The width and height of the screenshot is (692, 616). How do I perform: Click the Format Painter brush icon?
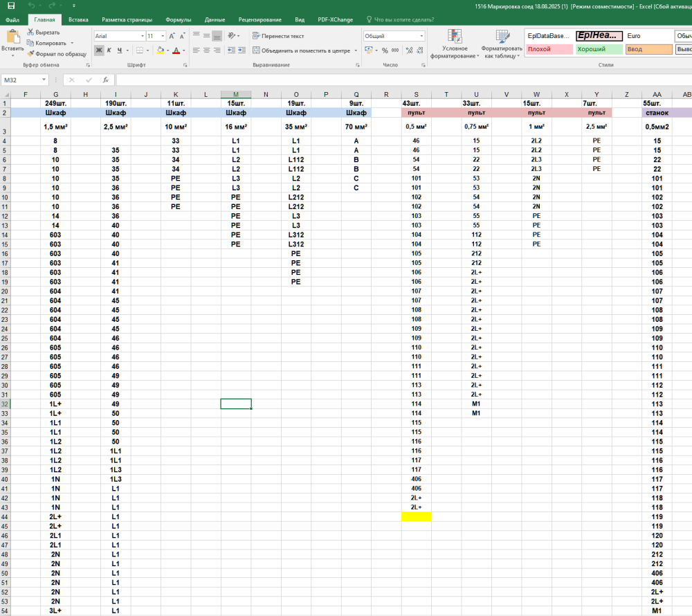click(31, 53)
